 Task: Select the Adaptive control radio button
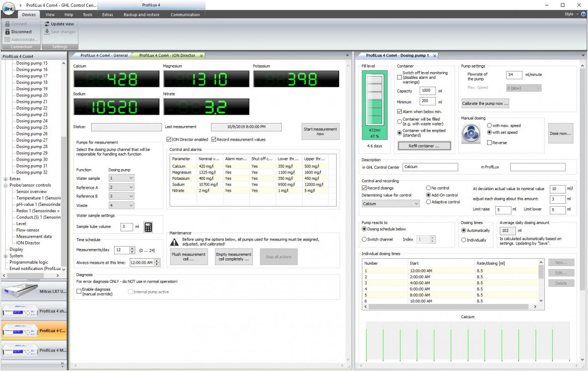[428, 202]
